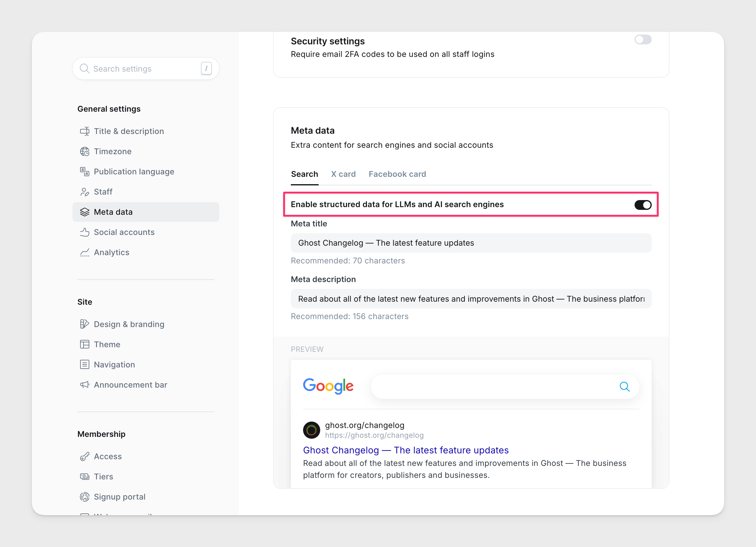Open Design & branding settings
Image resolution: width=756 pixels, height=547 pixels.
(x=146, y=324)
